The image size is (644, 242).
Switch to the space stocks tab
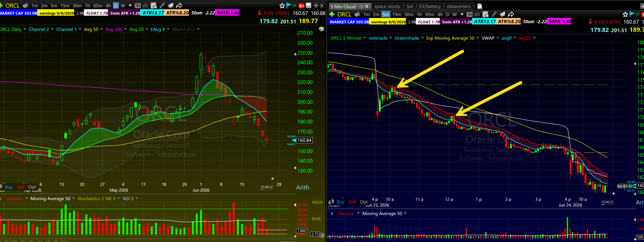(387, 6)
